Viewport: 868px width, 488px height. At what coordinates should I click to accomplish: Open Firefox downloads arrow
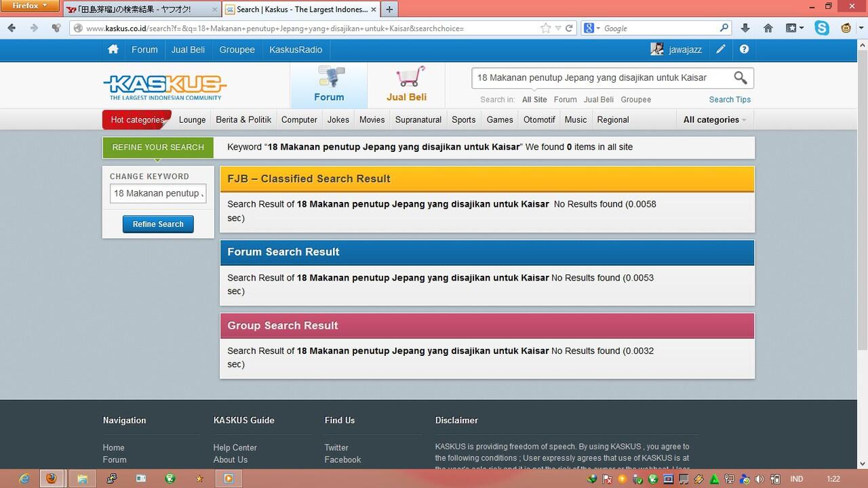click(745, 28)
